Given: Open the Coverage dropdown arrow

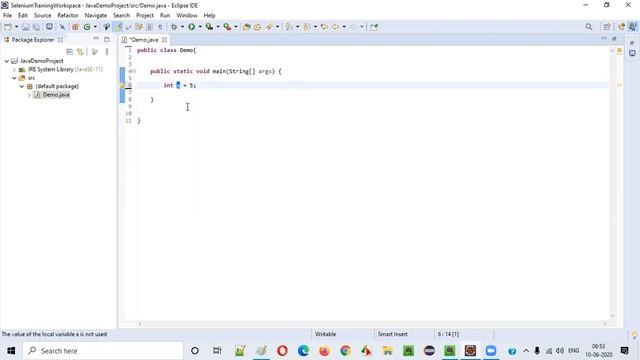Looking at the screenshot, I should pyautogui.click(x=218, y=27).
